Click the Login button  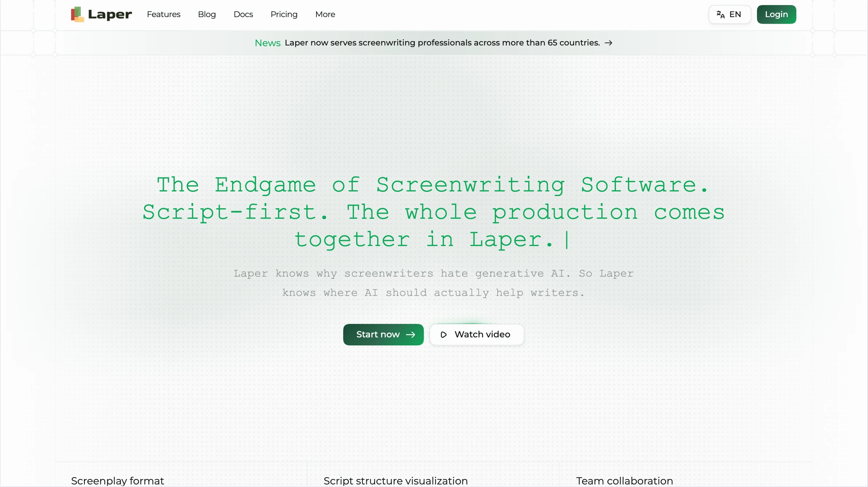[x=776, y=15]
